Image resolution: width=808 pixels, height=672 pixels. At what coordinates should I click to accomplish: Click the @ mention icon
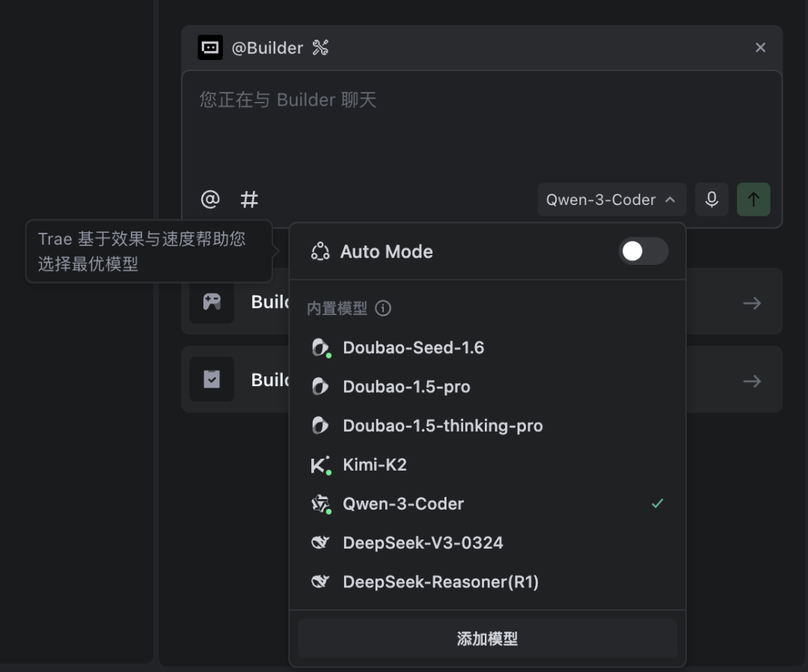pyautogui.click(x=210, y=199)
